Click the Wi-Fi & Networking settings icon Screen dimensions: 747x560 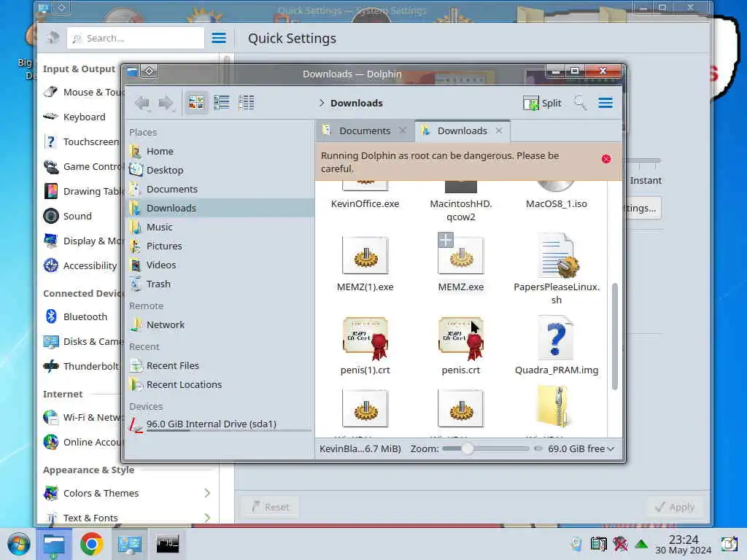pos(50,417)
